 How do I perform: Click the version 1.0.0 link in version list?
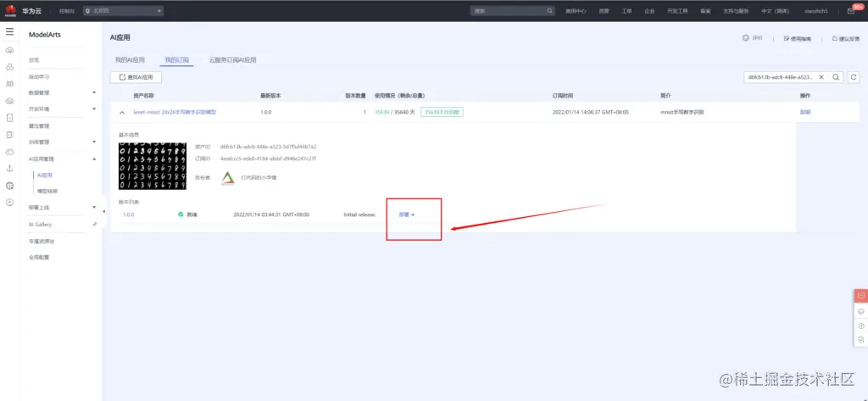coord(129,214)
